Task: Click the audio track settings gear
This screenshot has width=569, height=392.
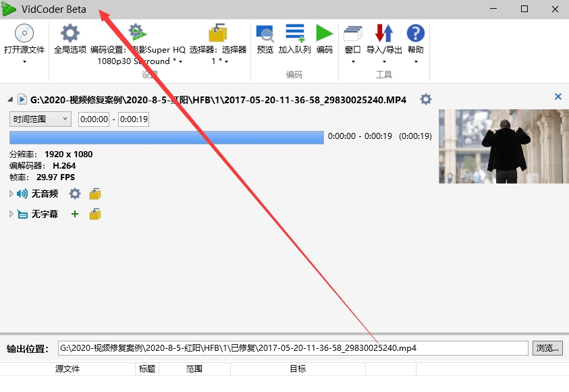Action: pyautogui.click(x=74, y=194)
